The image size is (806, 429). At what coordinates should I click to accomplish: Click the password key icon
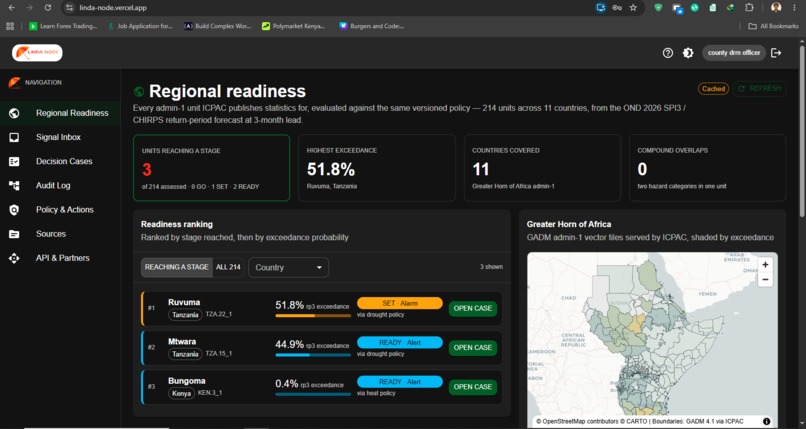point(617,8)
